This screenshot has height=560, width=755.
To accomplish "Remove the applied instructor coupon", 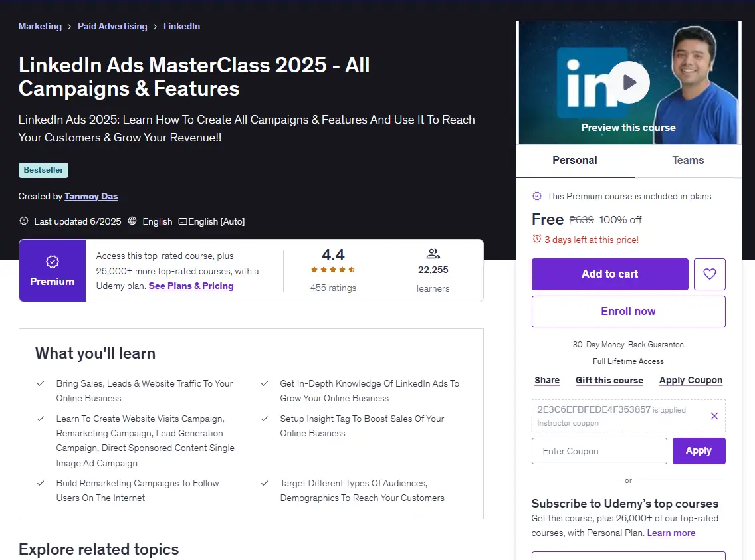I will 714,416.
